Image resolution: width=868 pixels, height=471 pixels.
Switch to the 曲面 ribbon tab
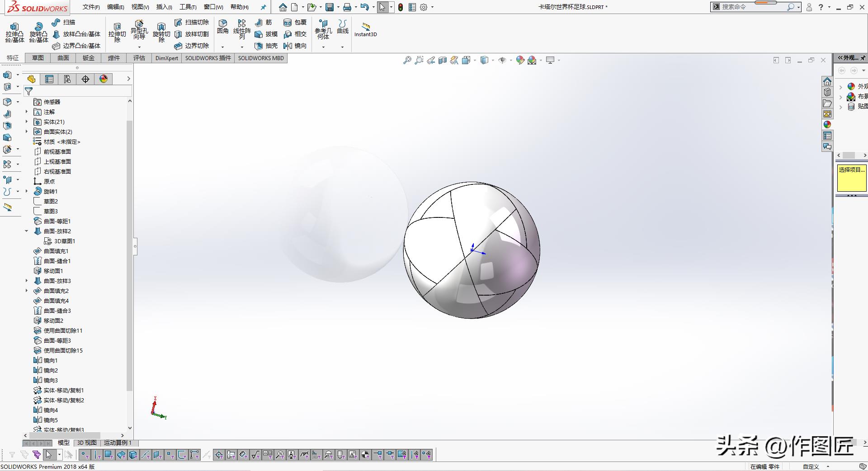coord(63,58)
